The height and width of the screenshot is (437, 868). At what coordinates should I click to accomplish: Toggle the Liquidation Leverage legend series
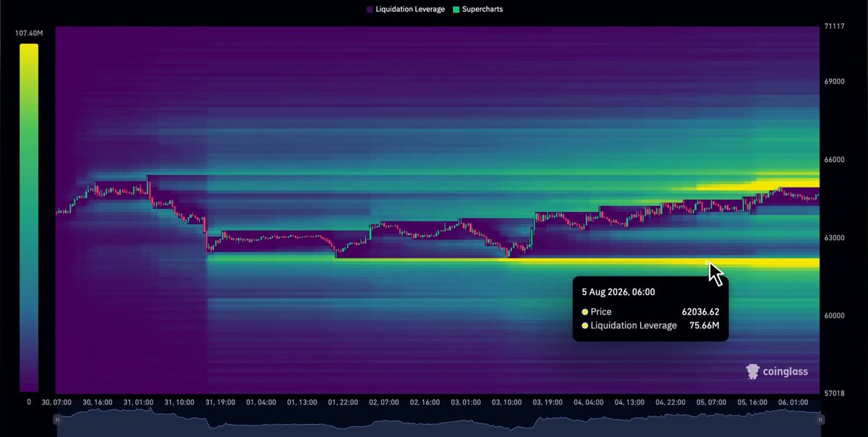click(x=405, y=9)
